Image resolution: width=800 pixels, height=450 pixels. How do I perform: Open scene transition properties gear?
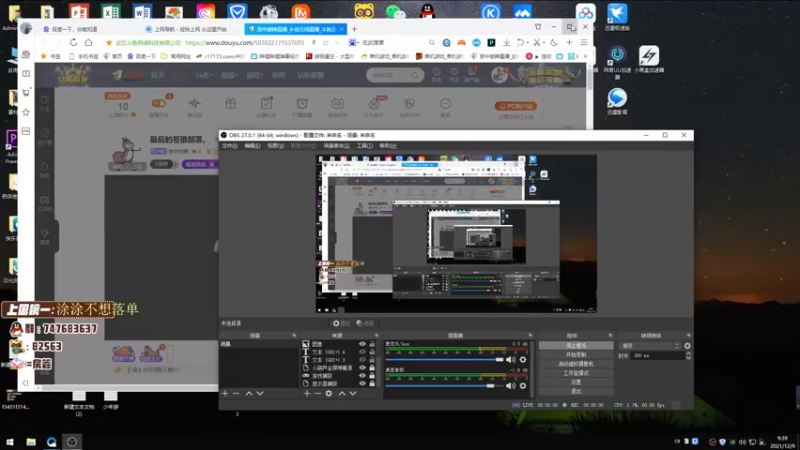coord(687,345)
